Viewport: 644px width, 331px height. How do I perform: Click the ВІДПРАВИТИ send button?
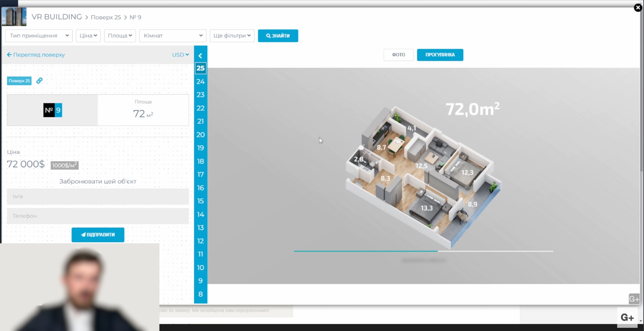click(x=98, y=235)
